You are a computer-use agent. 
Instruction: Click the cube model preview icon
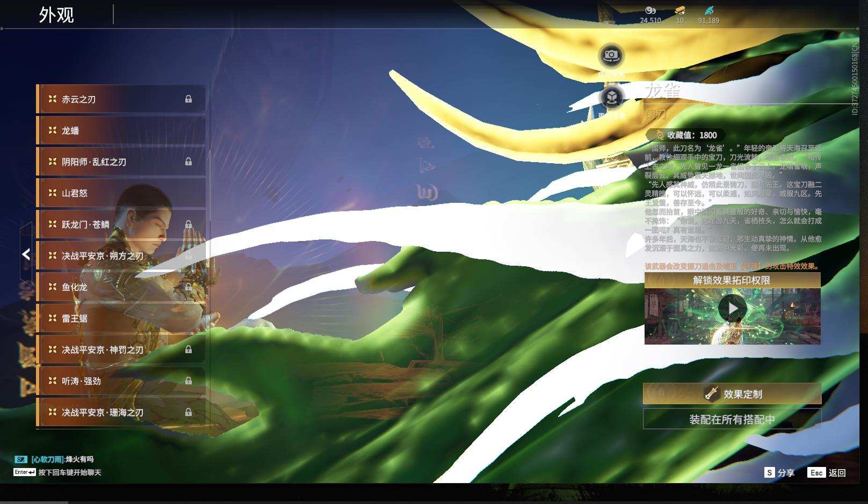[611, 97]
